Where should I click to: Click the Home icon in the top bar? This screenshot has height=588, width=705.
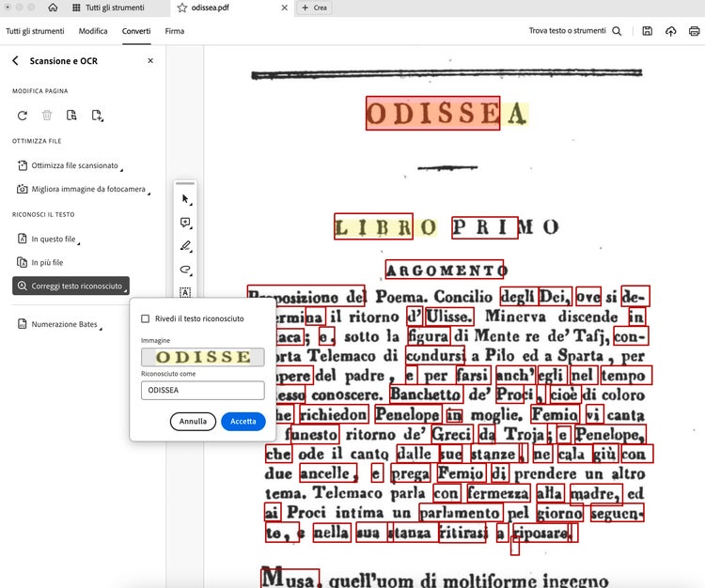(x=53, y=8)
